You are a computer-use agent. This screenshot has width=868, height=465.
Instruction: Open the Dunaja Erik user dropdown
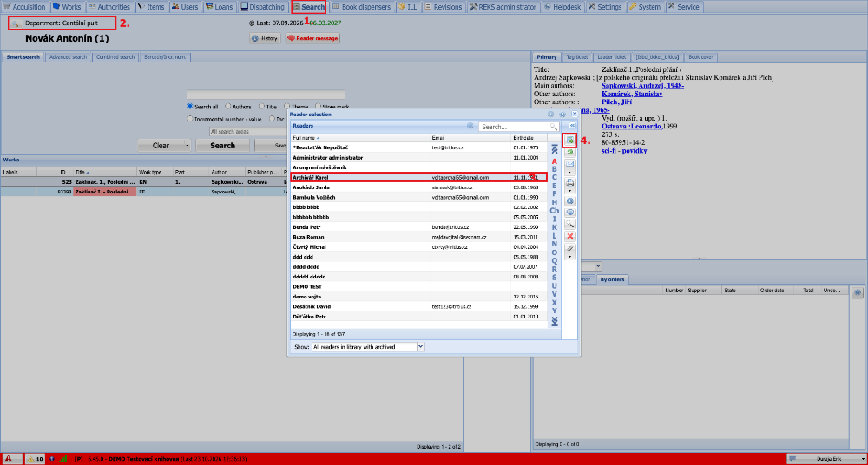[825, 459]
